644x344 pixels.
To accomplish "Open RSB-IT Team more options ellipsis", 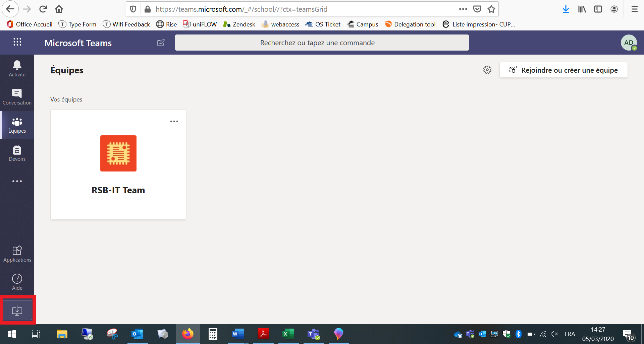I will coord(174,121).
